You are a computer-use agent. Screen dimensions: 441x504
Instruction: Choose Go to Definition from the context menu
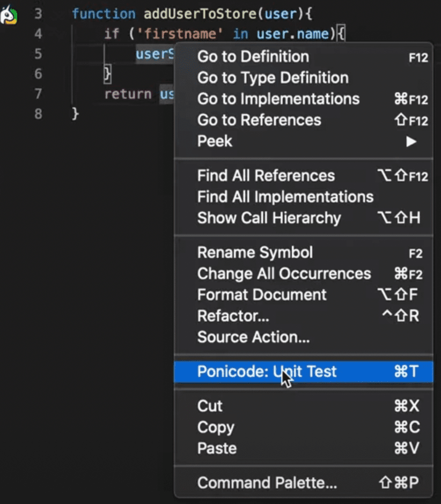pyautogui.click(x=303, y=57)
